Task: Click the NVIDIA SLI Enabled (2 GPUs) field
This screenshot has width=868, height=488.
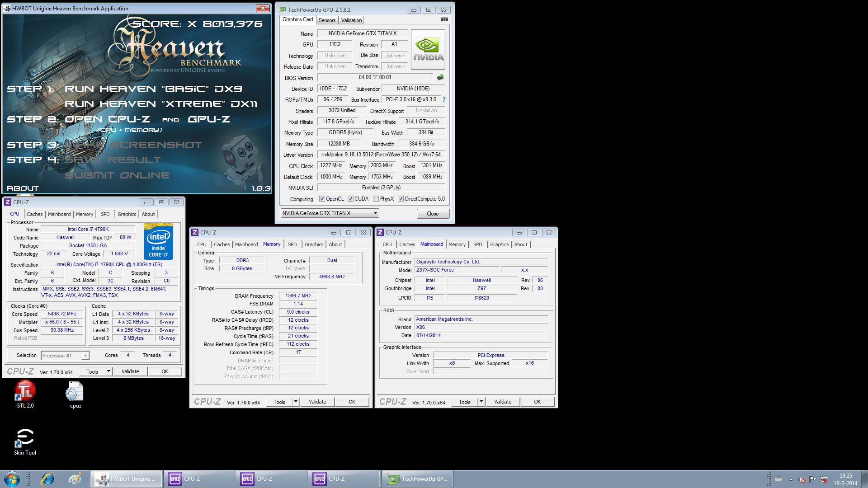Action: (x=381, y=188)
